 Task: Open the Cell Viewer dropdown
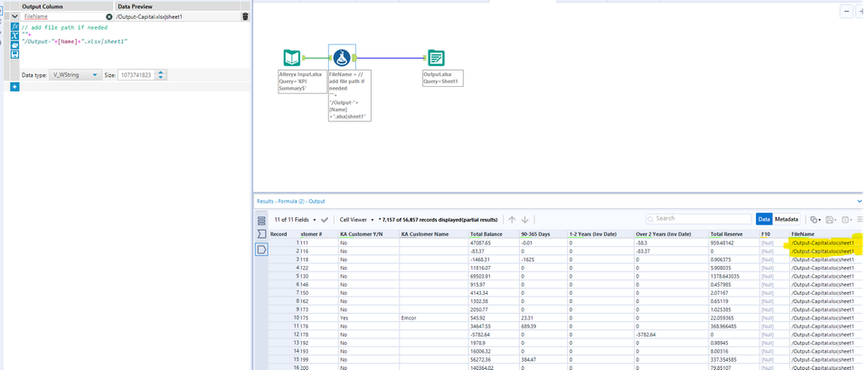[x=357, y=219]
